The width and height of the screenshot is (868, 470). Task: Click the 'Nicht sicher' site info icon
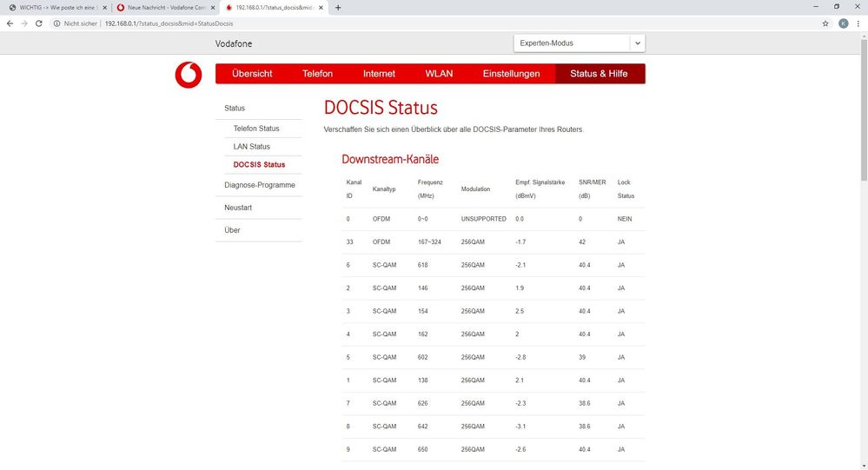point(56,23)
